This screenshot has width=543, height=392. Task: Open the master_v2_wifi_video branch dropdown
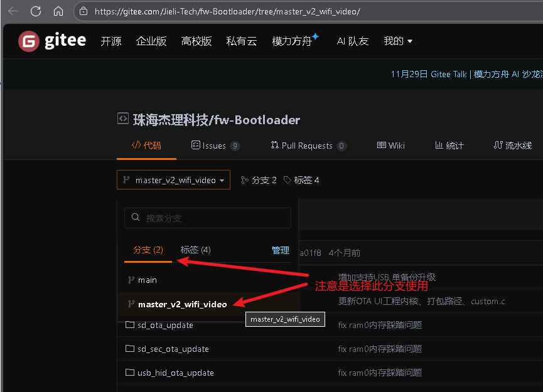(173, 180)
